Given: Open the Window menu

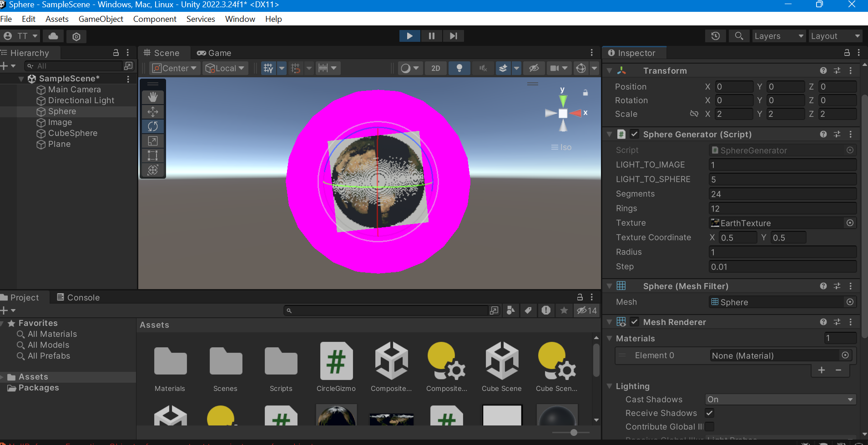Looking at the screenshot, I should click(240, 19).
